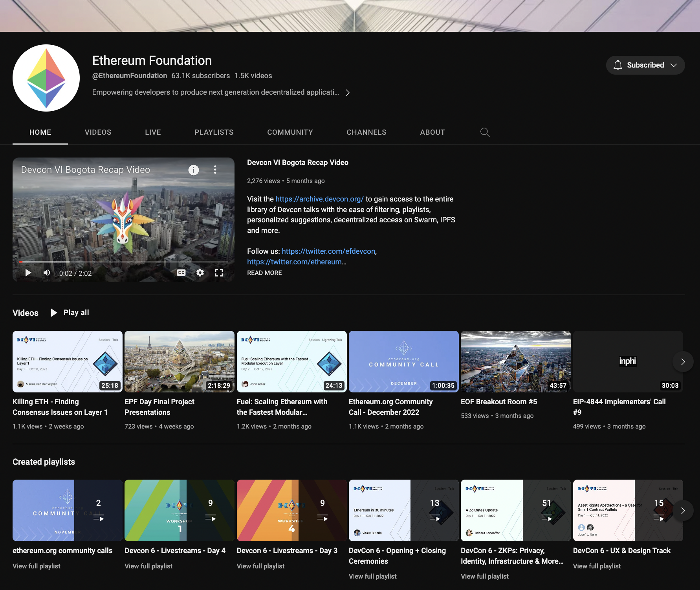Open Fuel Scaling Ethereum video thumbnail
The image size is (700, 590).
click(x=291, y=361)
